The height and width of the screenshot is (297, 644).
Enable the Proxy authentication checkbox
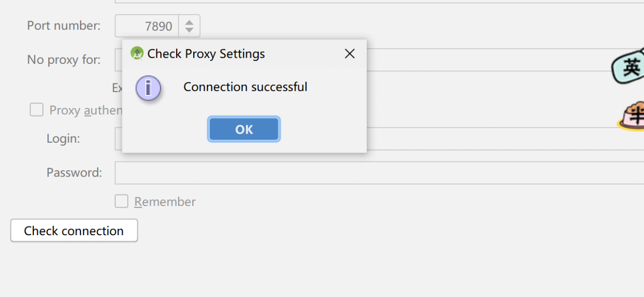point(37,110)
